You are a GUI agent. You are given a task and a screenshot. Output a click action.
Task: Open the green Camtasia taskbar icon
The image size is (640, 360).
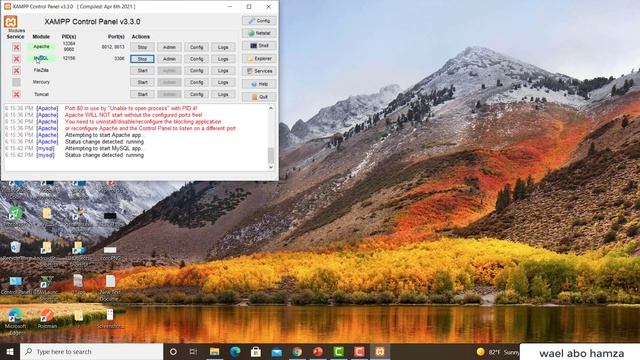tap(338, 351)
